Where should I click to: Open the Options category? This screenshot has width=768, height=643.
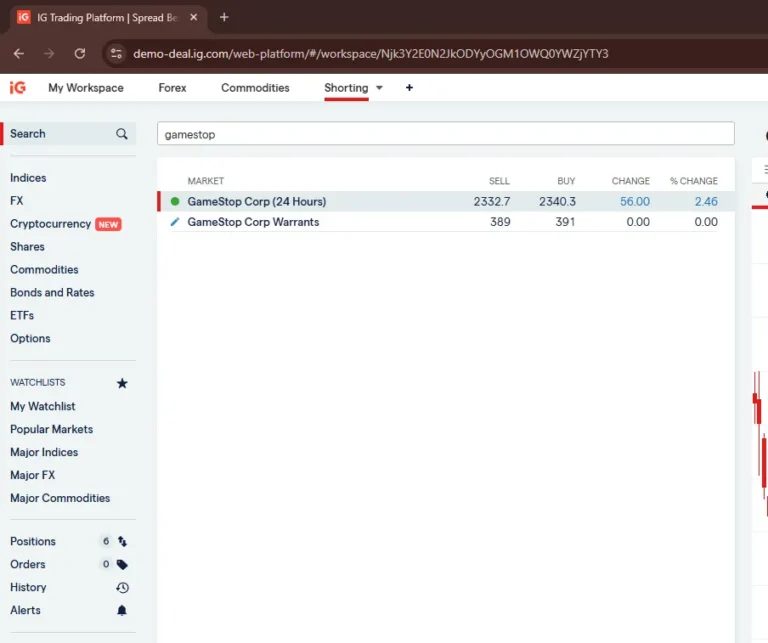(30, 338)
